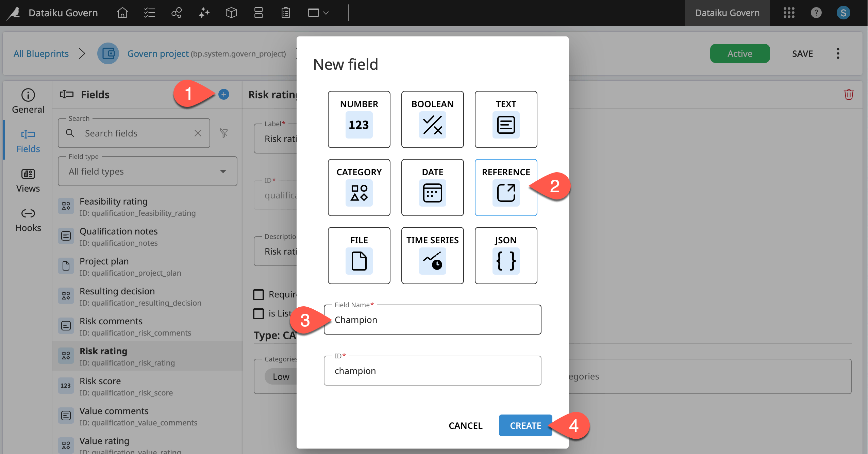Select the Date field type tile
The image size is (868, 454).
tap(432, 187)
